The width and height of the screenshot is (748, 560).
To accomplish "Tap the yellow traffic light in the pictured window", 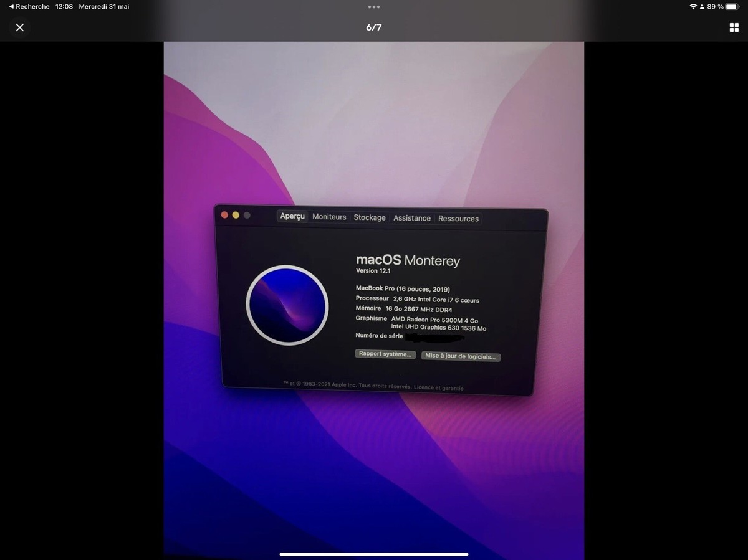I will 236,214.
